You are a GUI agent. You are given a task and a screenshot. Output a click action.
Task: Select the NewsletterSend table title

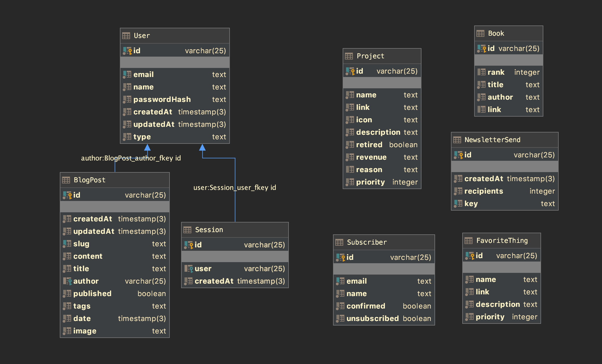click(x=493, y=140)
